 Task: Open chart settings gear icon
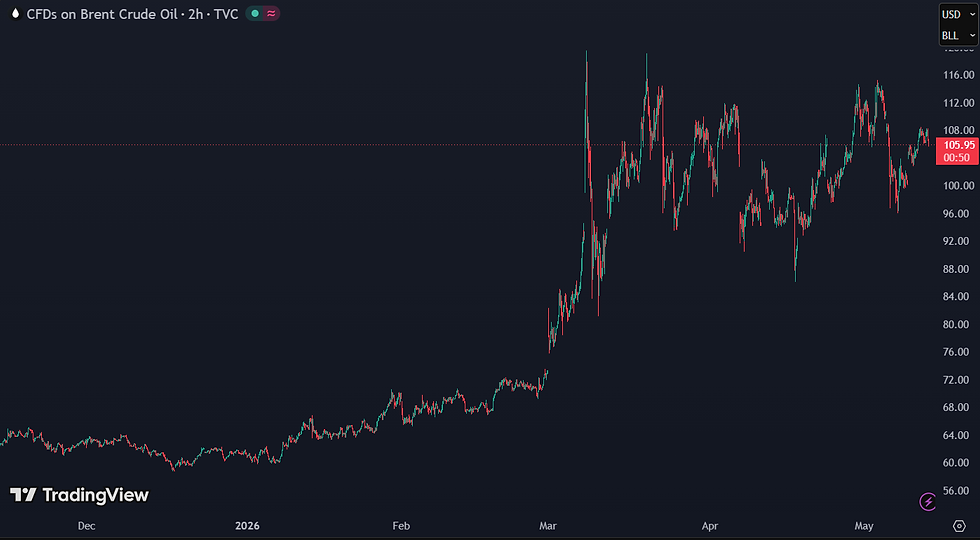(x=959, y=525)
